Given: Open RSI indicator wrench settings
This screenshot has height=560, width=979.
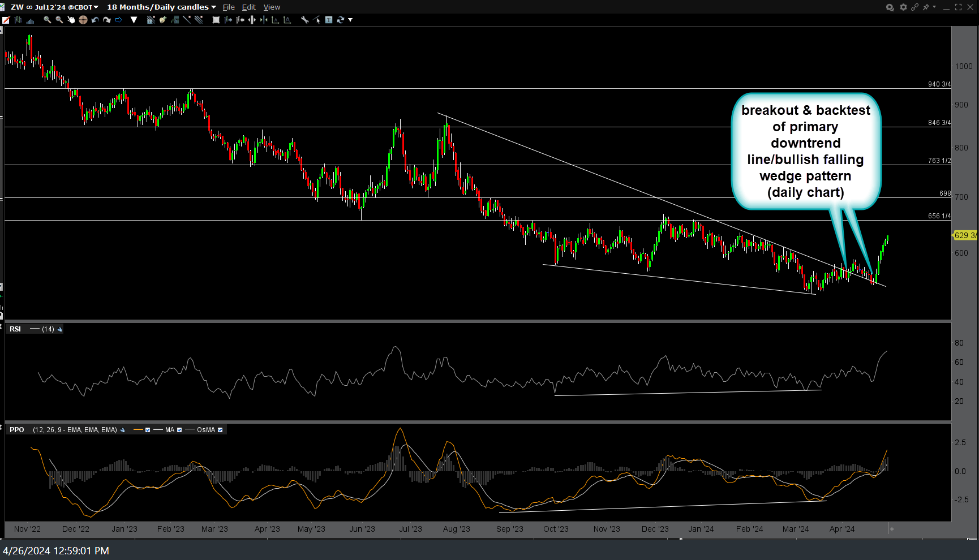Looking at the screenshot, I should click(60, 329).
